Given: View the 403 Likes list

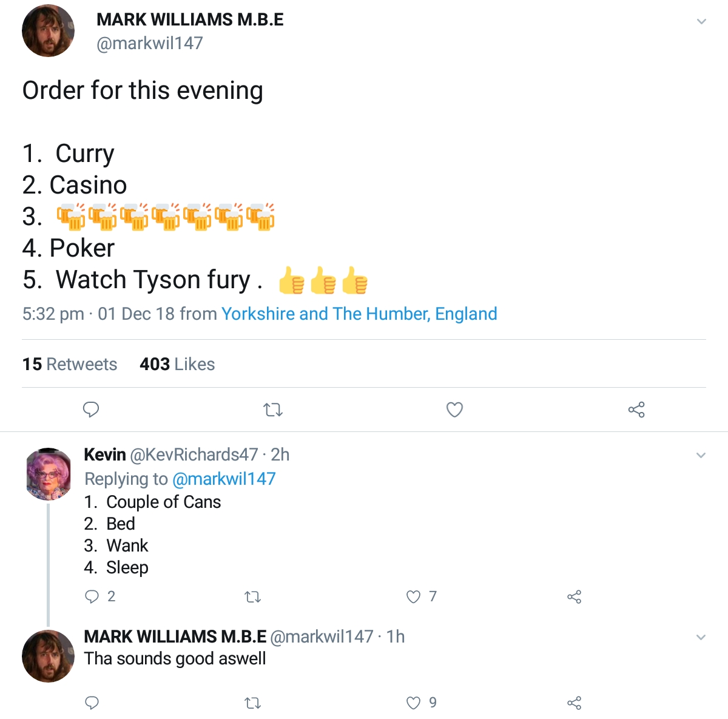Looking at the screenshot, I should (177, 364).
